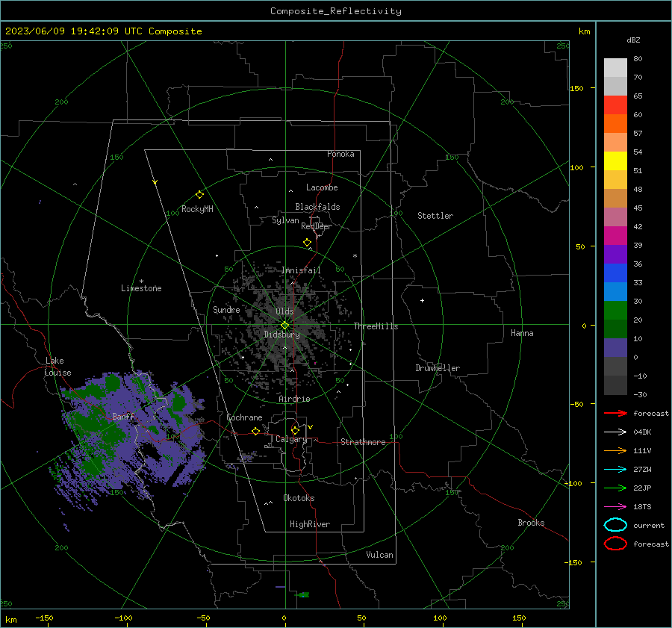Click the Innisfail label

point(301,270)
